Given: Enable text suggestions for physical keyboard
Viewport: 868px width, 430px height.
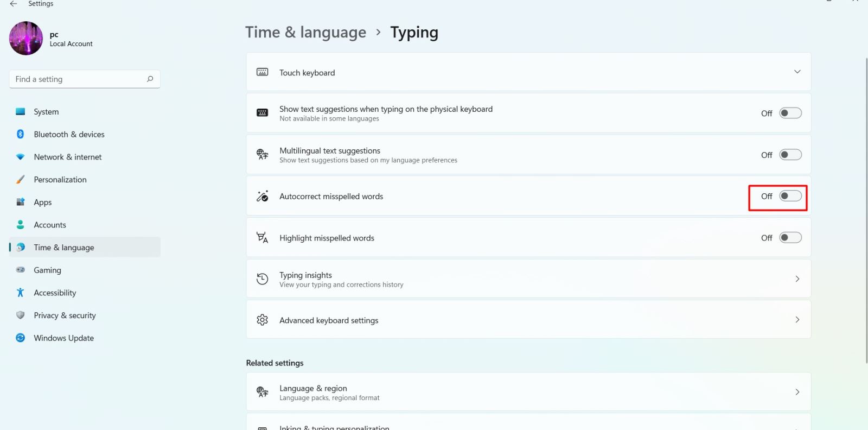Looking at the screenshot, I should (790, 113).
